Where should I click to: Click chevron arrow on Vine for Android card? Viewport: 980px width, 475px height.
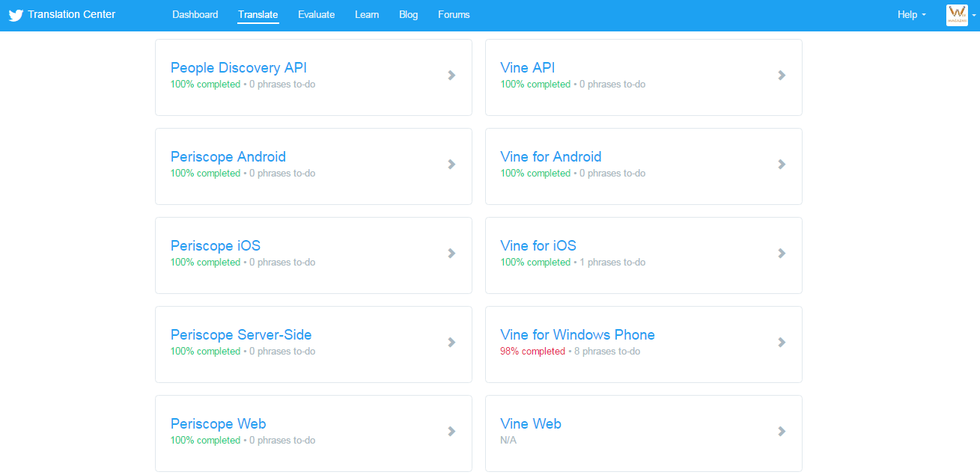tap(782, 164)
